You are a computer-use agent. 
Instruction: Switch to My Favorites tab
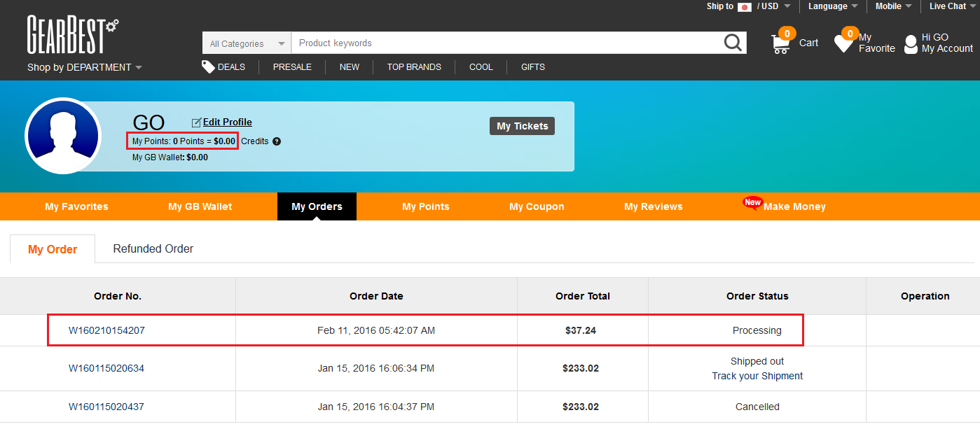point(77,206)
